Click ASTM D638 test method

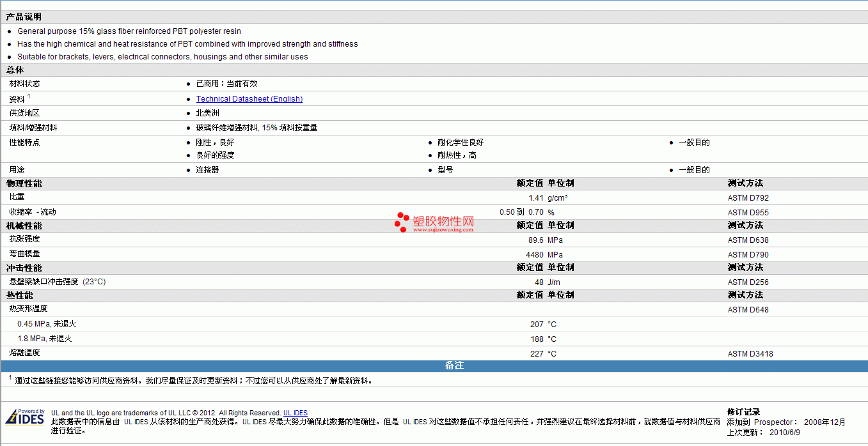click(x=748, y=240)
